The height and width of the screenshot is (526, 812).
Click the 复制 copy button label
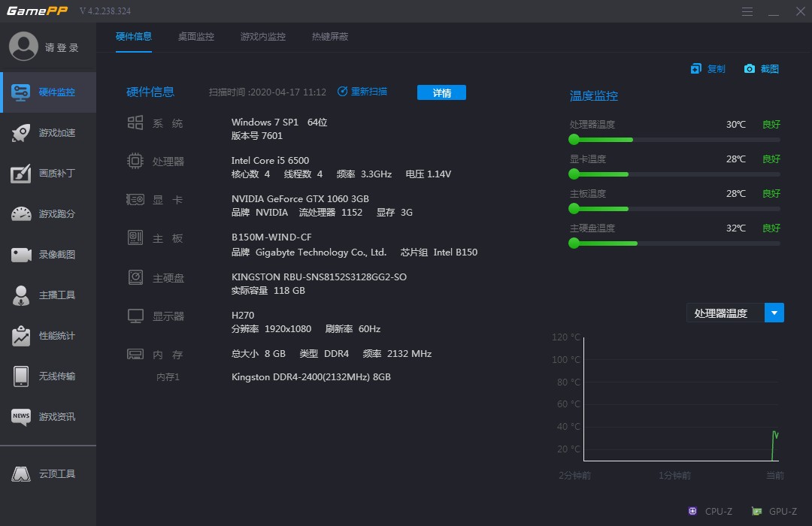tap(717, 69)
